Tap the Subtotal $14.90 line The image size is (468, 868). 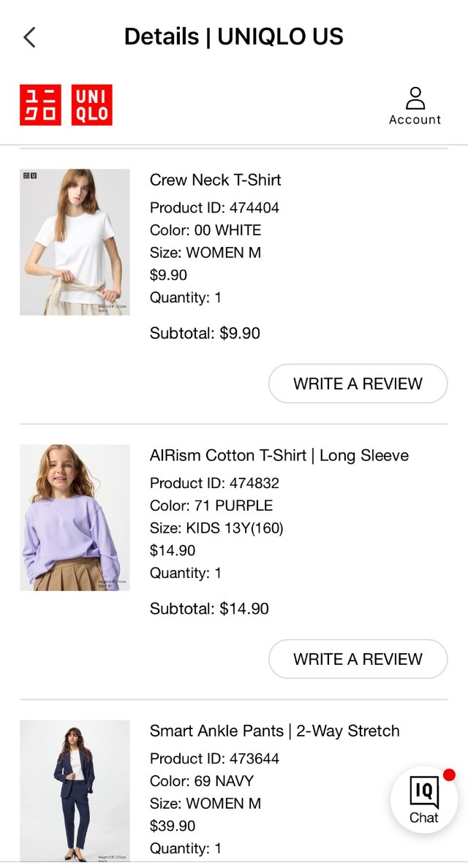pos(209,609)
